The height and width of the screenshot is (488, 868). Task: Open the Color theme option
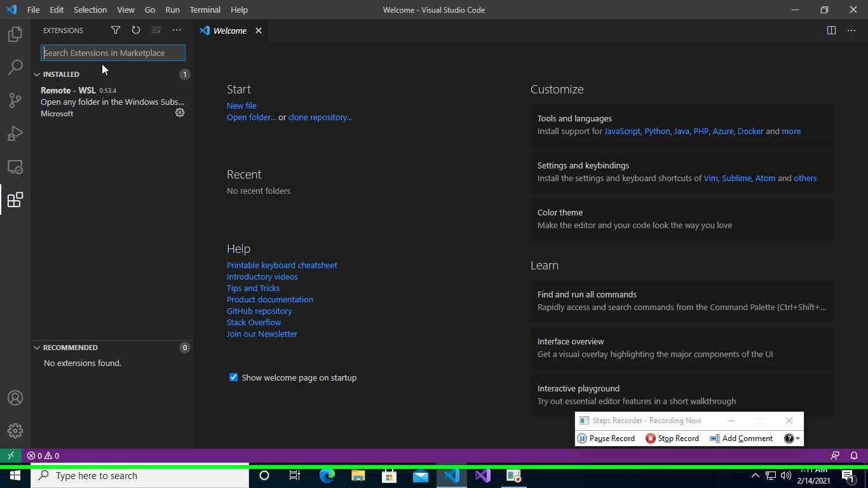click(682, 219)
